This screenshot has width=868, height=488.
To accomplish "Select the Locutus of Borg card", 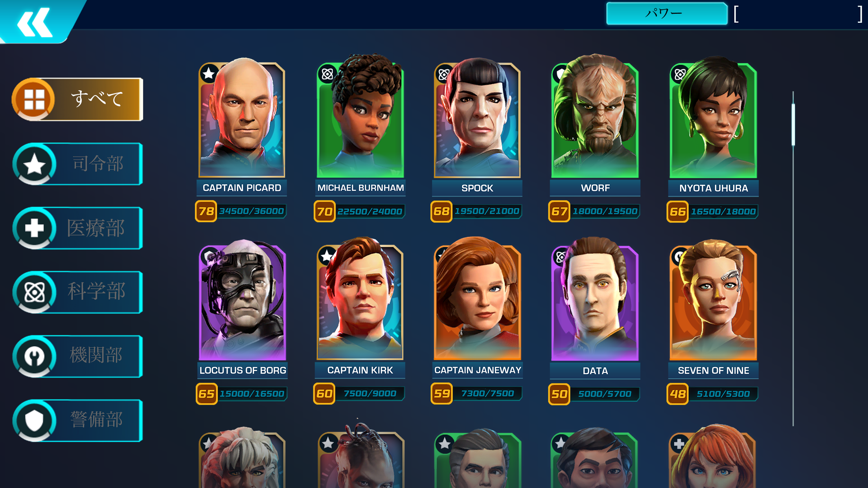I will click(243, 300).
